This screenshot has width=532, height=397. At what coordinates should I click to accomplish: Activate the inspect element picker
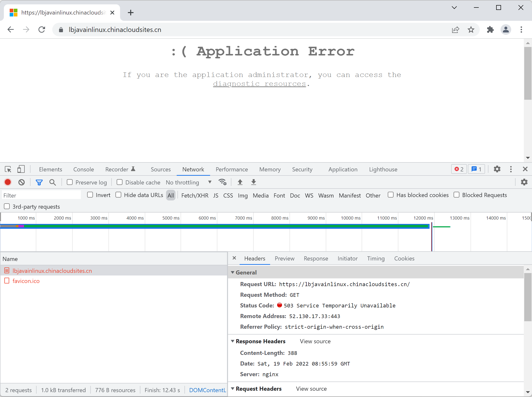8,169
